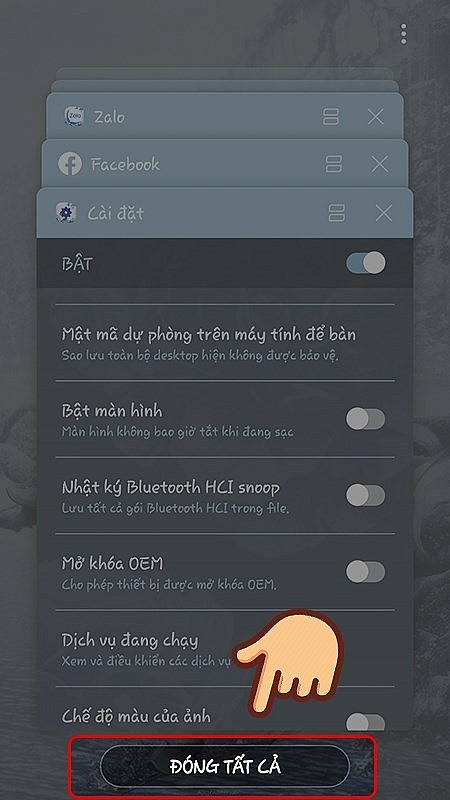Close the Facebook recent app card
Screen dimensions: 450x800
380,164
